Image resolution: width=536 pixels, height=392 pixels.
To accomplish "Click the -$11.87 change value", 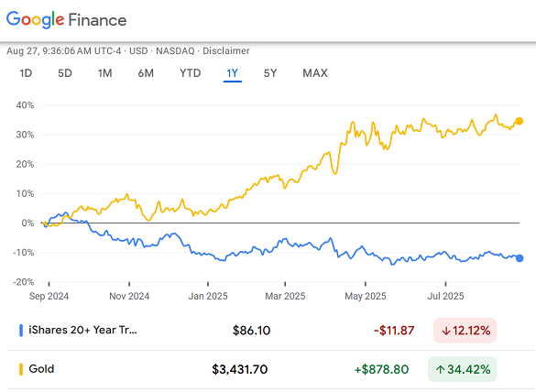I will pos(394,331).
